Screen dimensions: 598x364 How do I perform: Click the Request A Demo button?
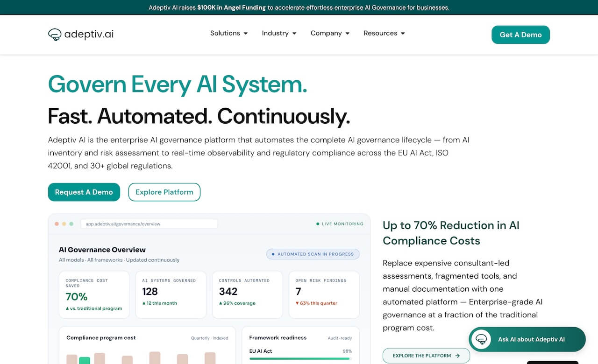point(84,192)
